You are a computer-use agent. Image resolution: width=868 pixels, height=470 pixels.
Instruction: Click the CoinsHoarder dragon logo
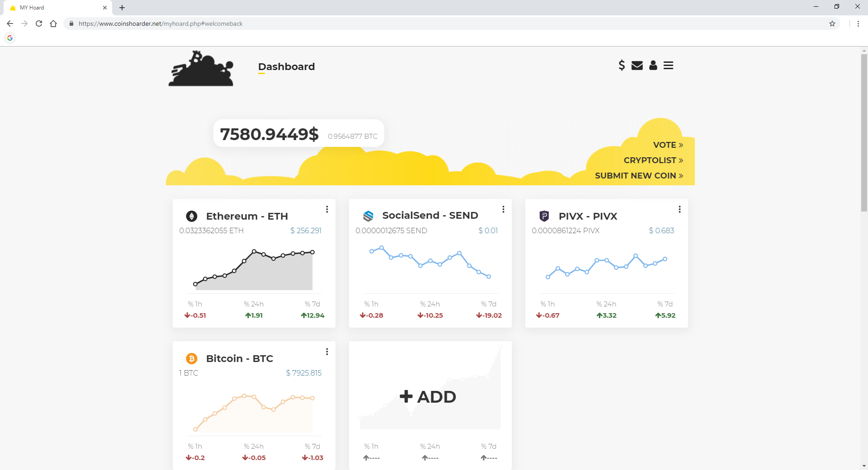201,68
